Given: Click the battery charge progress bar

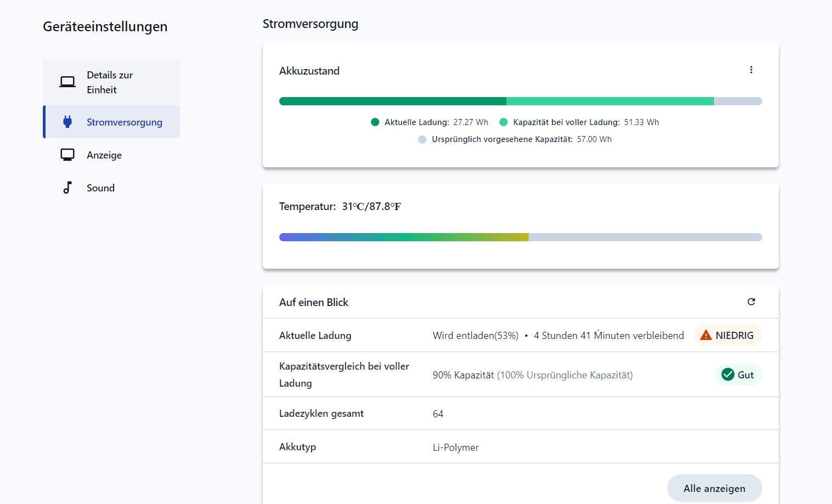Looking at the screenshot, I should (520, 101).
